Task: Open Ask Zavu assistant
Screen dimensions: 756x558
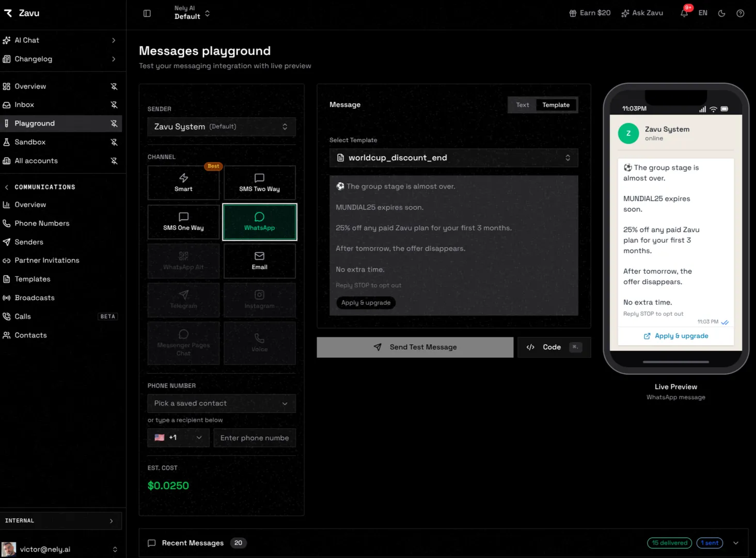Action: [642, 13]
